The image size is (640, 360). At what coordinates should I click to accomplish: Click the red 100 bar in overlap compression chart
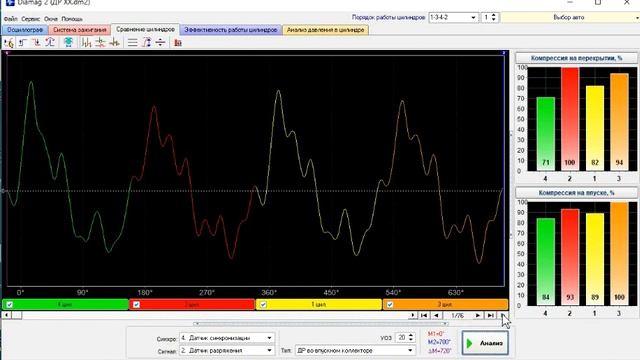(570, 119)
